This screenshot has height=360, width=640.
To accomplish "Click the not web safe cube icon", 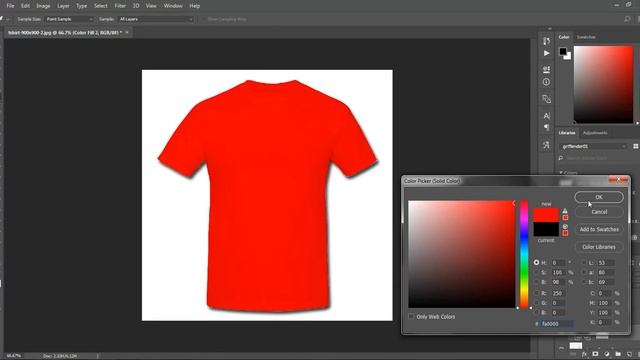I will pyautogui.click(x=565, y=227).
